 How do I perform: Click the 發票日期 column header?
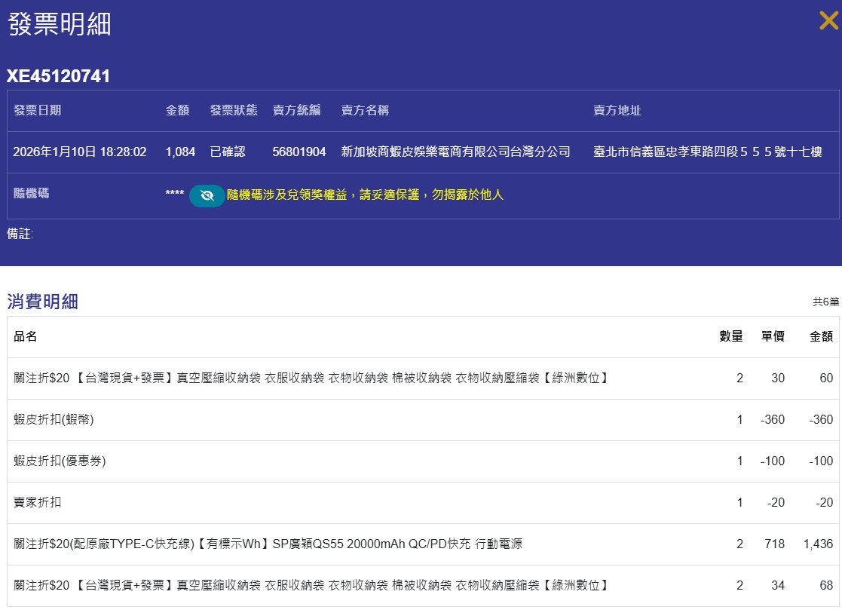point(37,110)
